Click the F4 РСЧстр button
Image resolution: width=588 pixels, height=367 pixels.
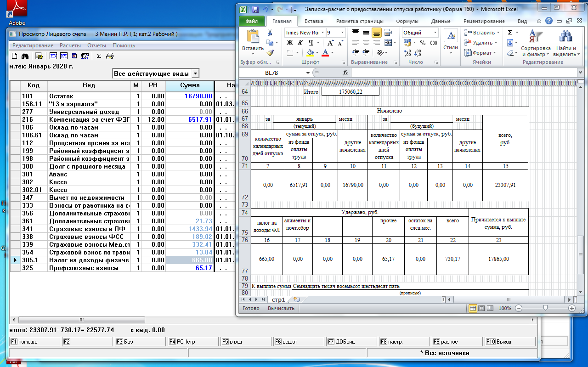click(x=193, y=342)
